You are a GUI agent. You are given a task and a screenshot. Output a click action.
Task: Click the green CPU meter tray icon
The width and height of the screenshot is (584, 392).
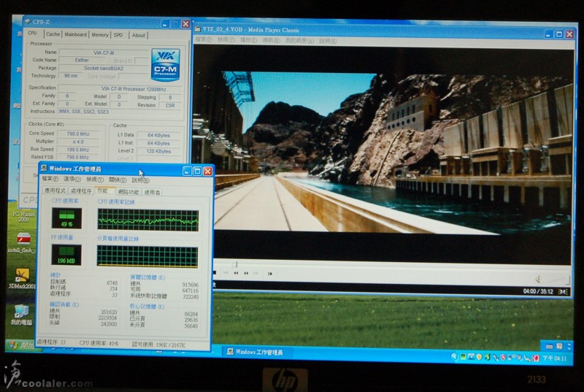click(463, 357)
